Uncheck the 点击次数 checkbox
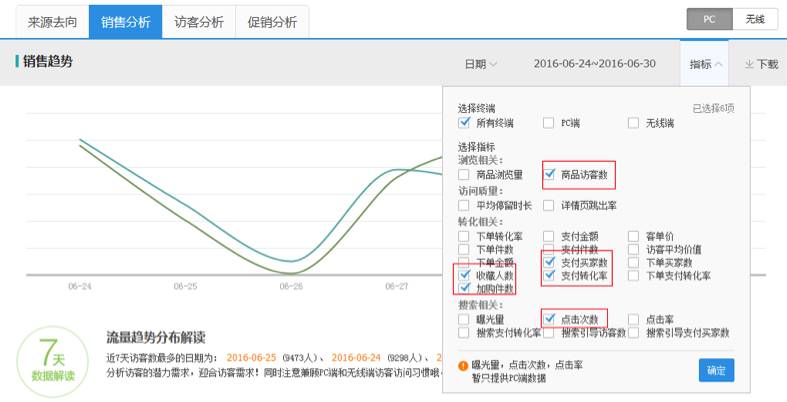This screenshot has width=787, height=402. point(549,319)
